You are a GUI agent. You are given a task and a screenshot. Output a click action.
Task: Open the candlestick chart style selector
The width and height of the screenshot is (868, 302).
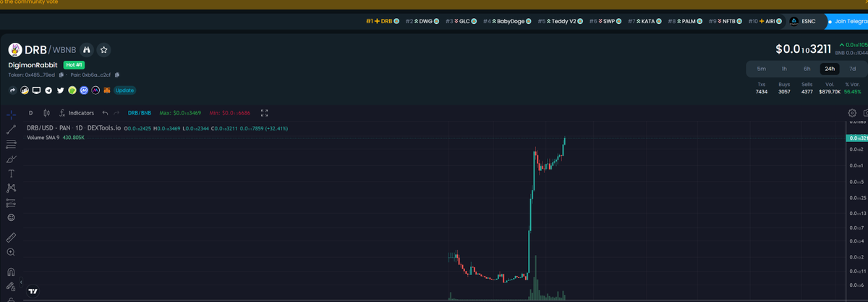pos(47,113)
